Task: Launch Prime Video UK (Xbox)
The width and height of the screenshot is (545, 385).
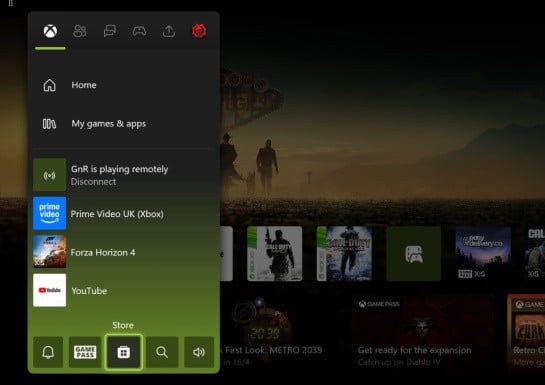Action: (x=124, y=213)
